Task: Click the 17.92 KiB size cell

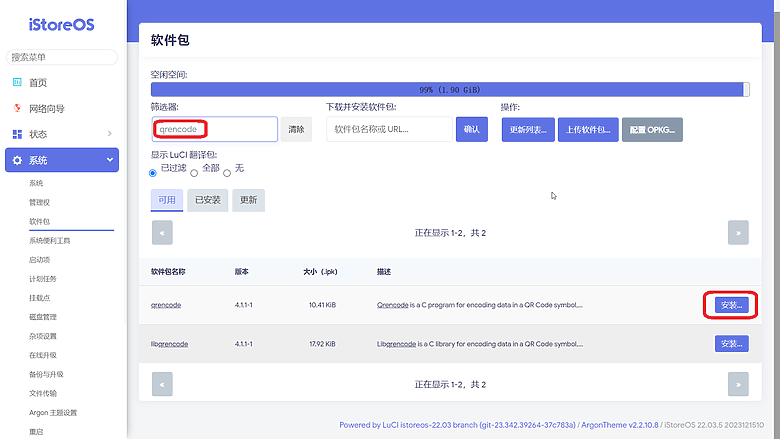Action: 322,344
